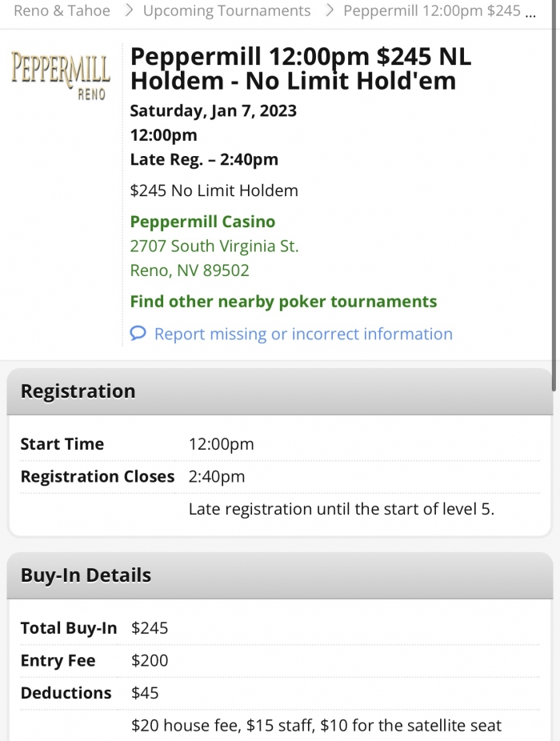Click Find other nearby poker tournaments

pyautogui.click(x=283, y=302)
